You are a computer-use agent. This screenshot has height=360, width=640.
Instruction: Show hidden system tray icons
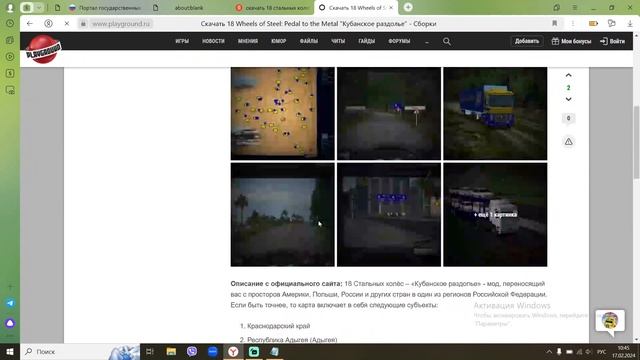(549, 351)
